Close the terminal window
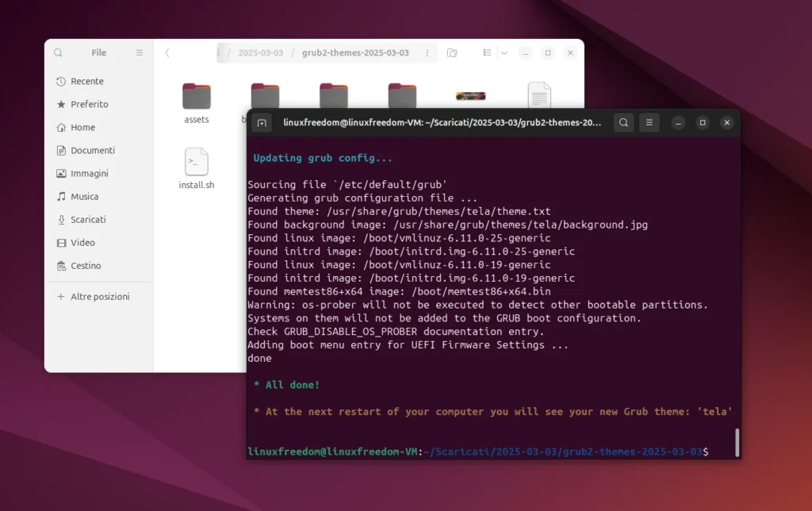The height and width of the screenshot is (511, 812). point(727,123)
